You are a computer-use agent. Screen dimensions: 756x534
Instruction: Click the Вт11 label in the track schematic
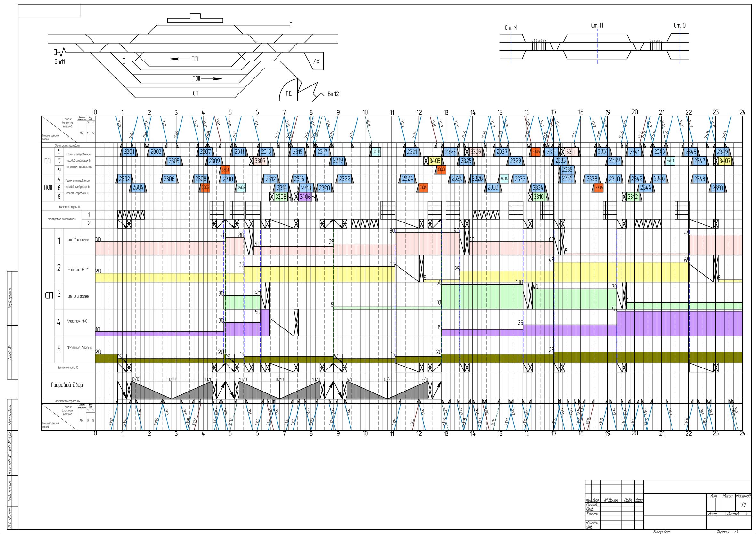[x=60, y=61]
